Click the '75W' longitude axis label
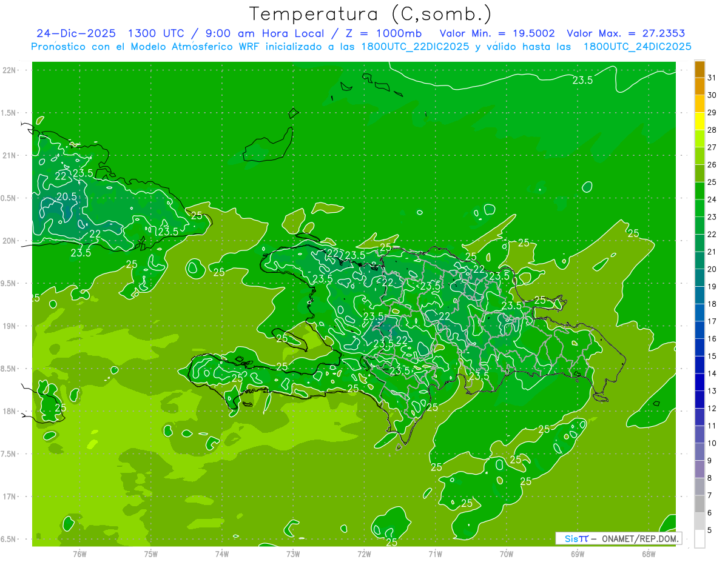The height and width of the screenshot is (562, 728). tap(151, 554)
